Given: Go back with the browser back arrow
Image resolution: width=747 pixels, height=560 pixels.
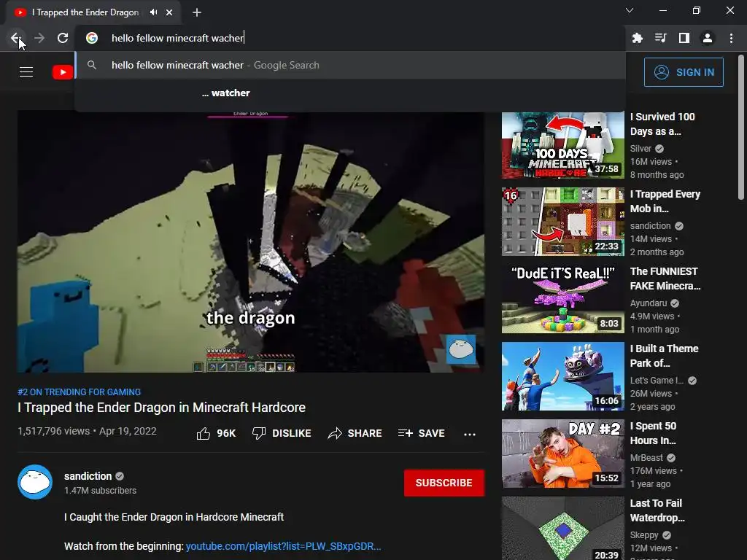Looking at the screenshot, I should (15, 38).
